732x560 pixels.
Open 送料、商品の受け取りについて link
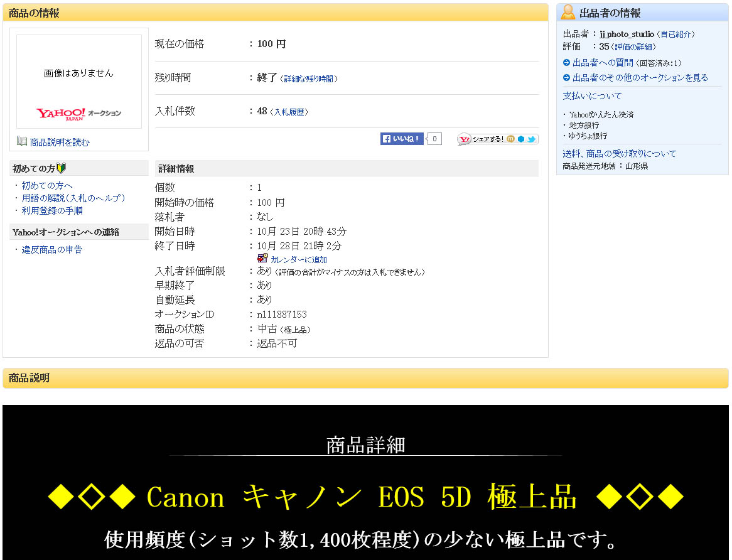(x=619, y=154)
